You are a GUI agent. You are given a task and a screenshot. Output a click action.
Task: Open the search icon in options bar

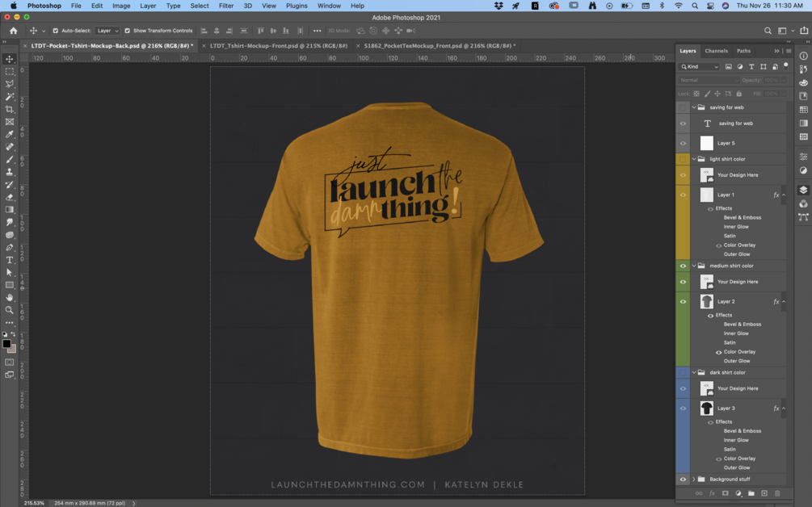pos(768,31)
